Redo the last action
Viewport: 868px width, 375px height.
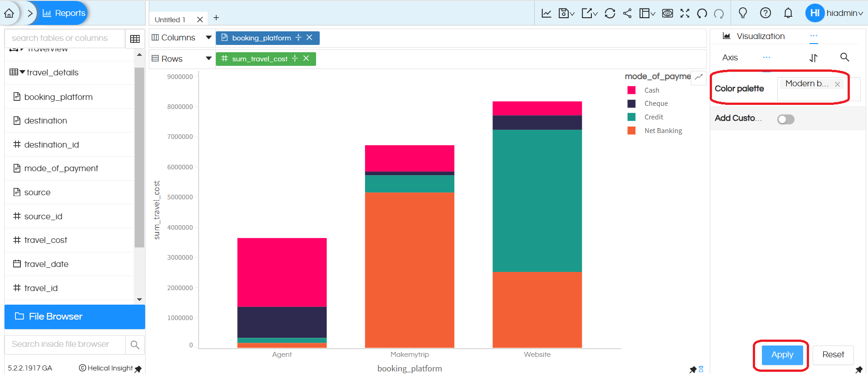coord(719,14)
